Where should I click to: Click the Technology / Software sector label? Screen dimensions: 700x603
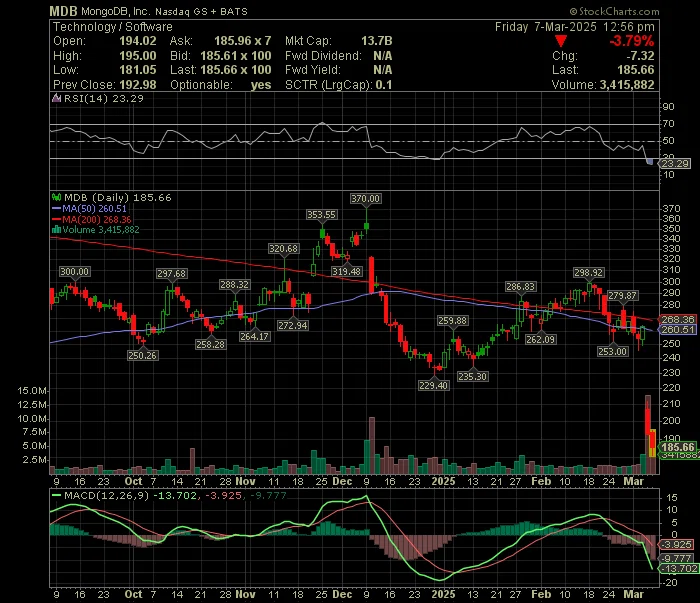pos(112,27)
